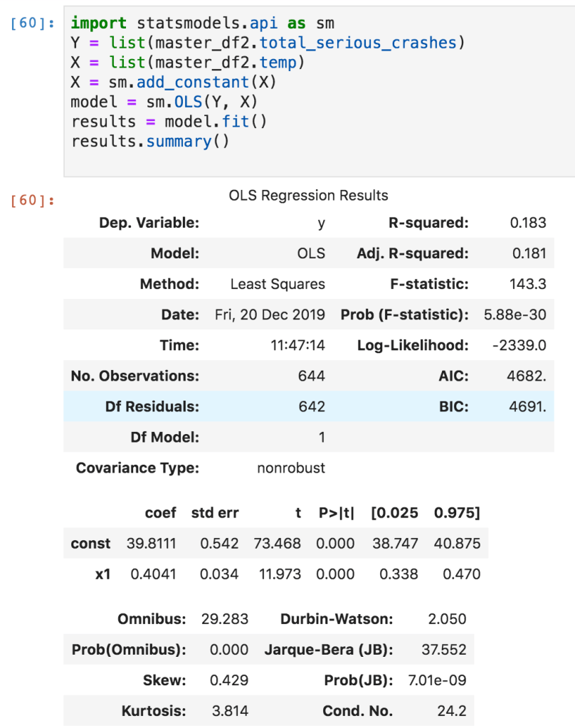
Task: Click the 'X = sm.add_constant(X)' line
Action: pos(173,82)
